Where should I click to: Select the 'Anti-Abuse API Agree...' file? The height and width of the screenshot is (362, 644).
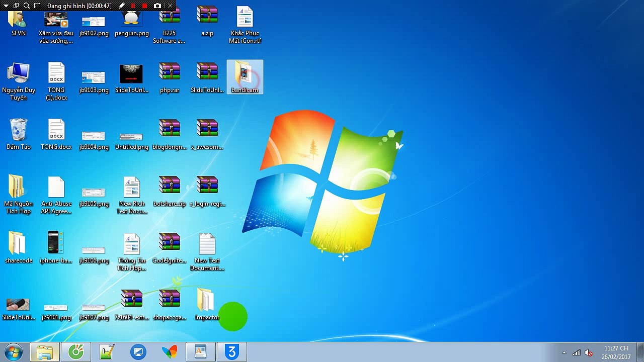tap(56, 195)
